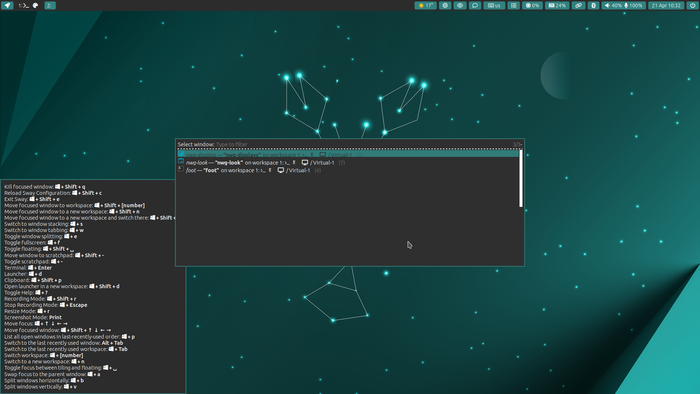
Task: Click 'Screenshot Mode: Print' help line
Action: (x=33, y=317)
